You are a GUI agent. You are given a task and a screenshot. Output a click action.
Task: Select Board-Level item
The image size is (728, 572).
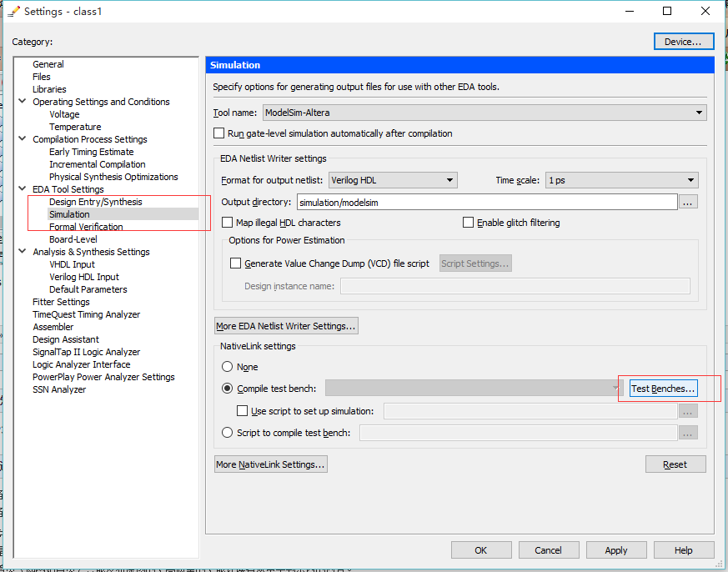coord(73,239)
